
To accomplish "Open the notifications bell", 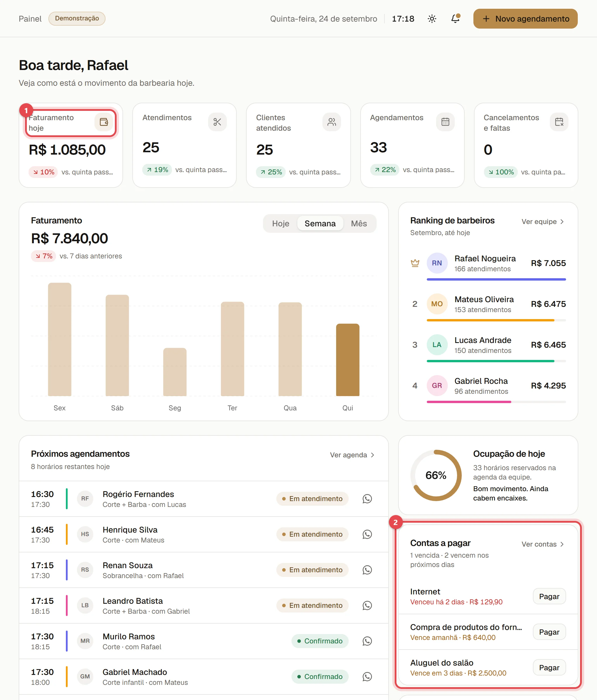I will [455, 19].
